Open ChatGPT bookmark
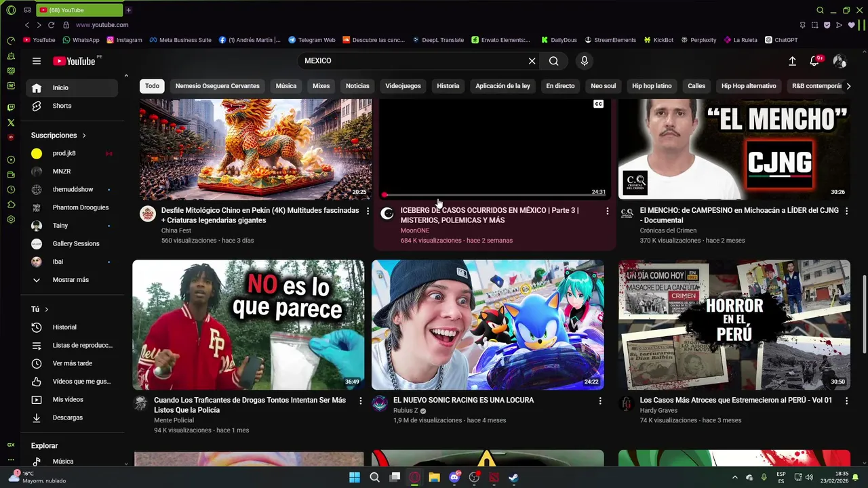This screenshot has width=868, height=488. (x=781, y=40)
